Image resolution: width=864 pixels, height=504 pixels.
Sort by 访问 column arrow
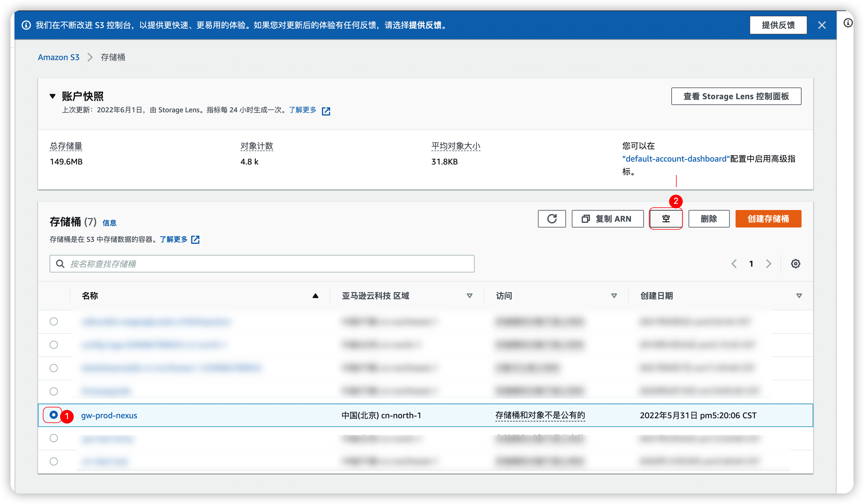(614, 296)
